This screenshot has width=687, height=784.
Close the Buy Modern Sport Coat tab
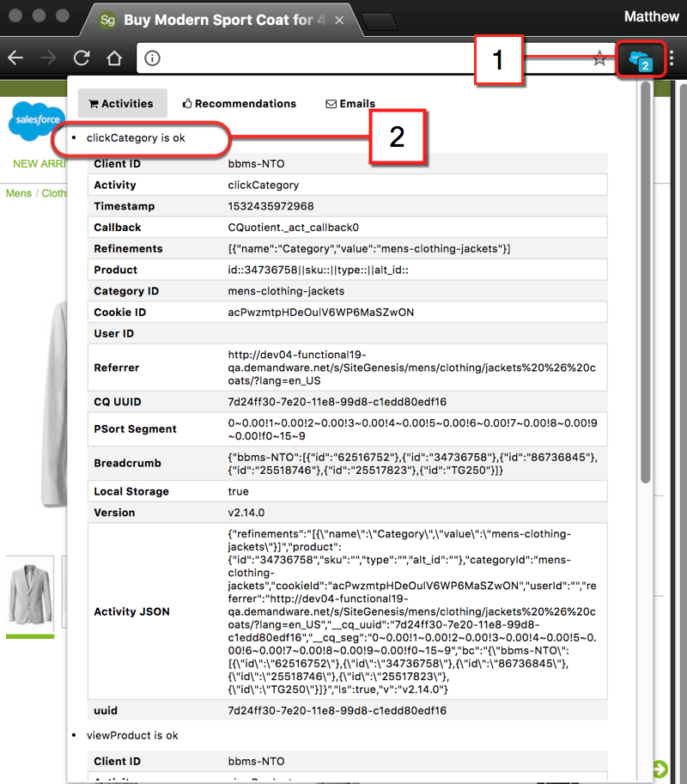tap(339, 20)
